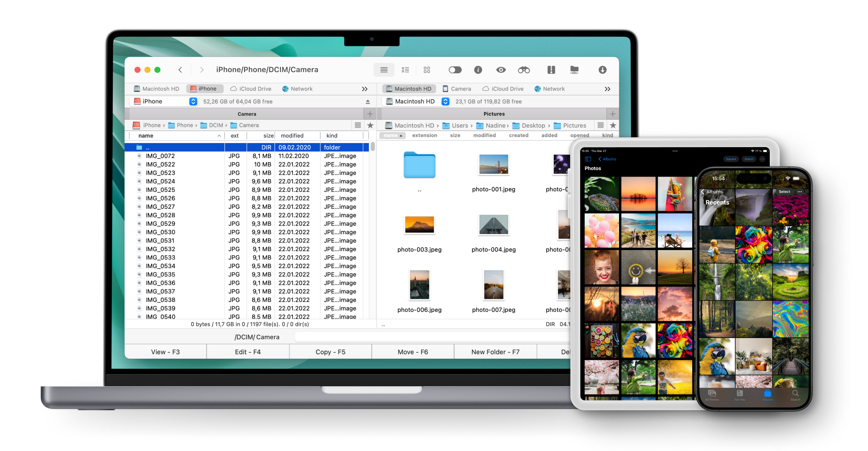This screenshot has height=451, width=868.
Task: Click Copy - F5 button
Action: point(330,352)
